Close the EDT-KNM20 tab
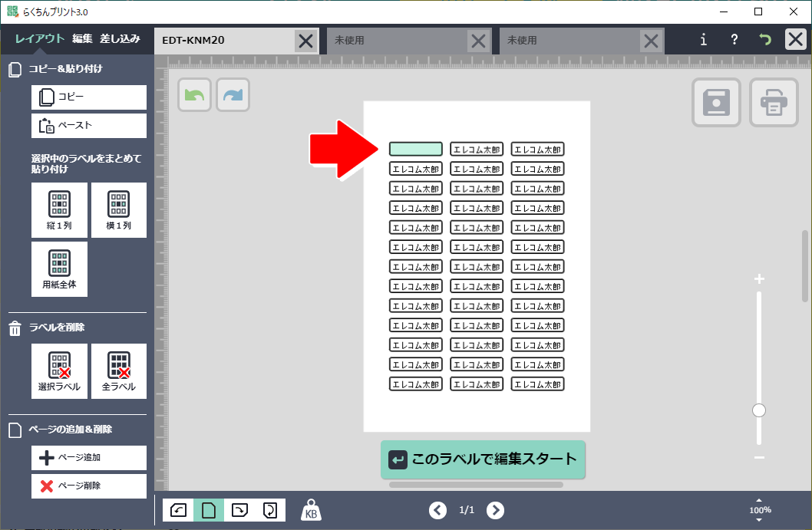The image size is (812, 530). point(305,41)
